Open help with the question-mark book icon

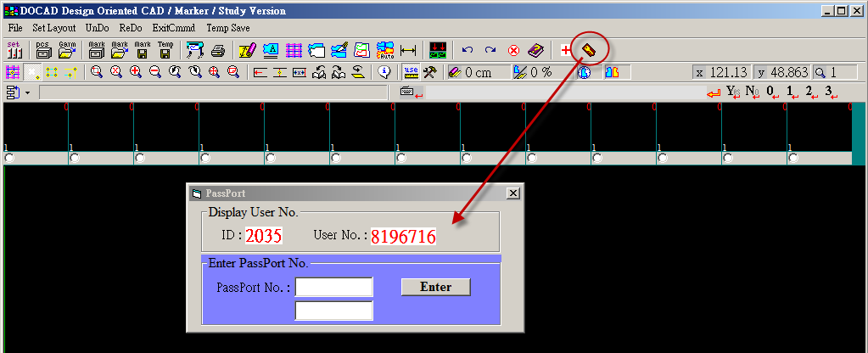click(536, 51)
